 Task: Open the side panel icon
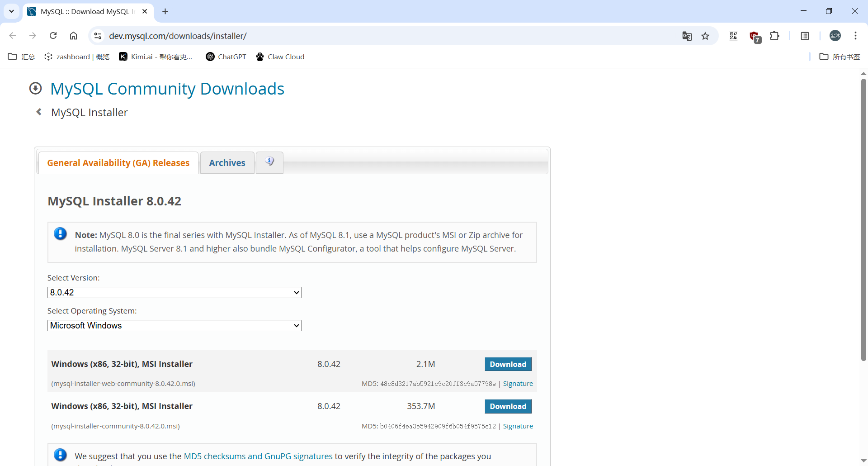[805, 36]
